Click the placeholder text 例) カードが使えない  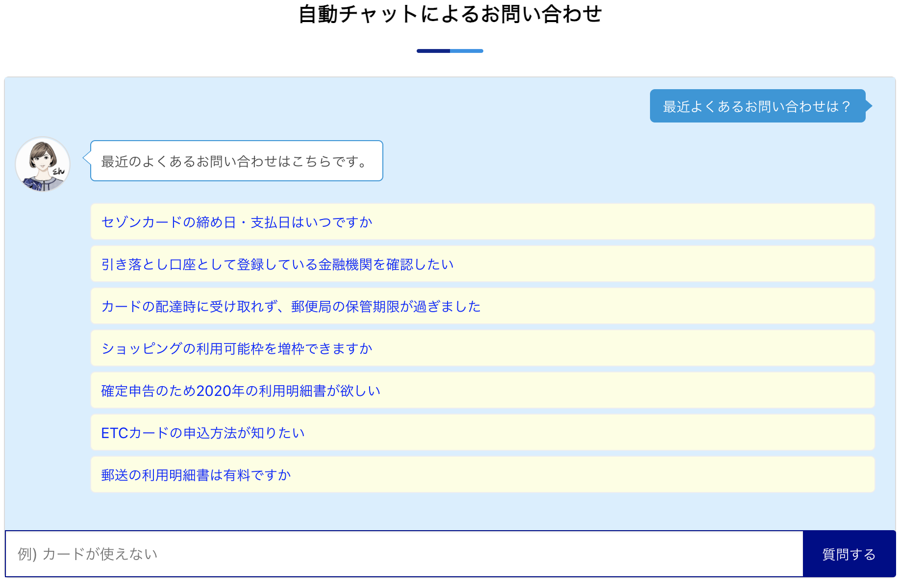coord(87,554)
